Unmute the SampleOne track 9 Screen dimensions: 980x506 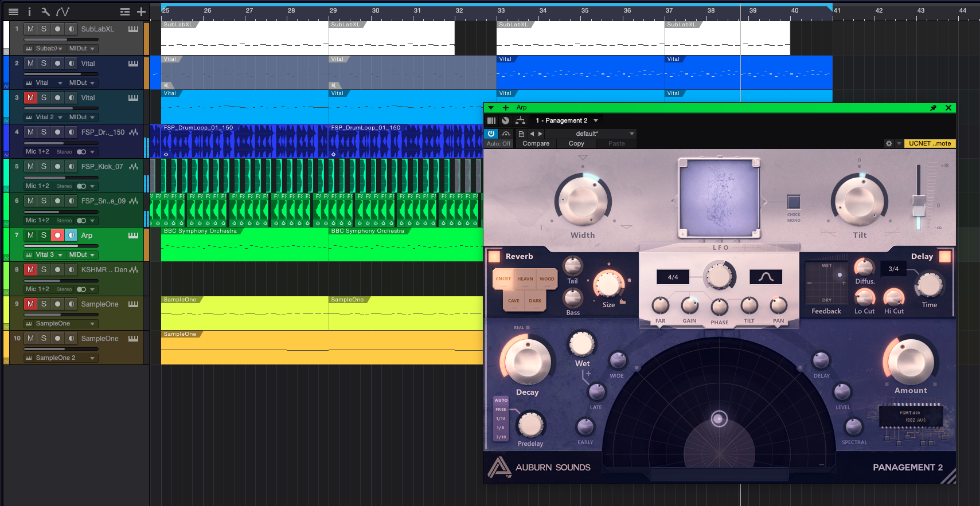(x=30, y=304)
